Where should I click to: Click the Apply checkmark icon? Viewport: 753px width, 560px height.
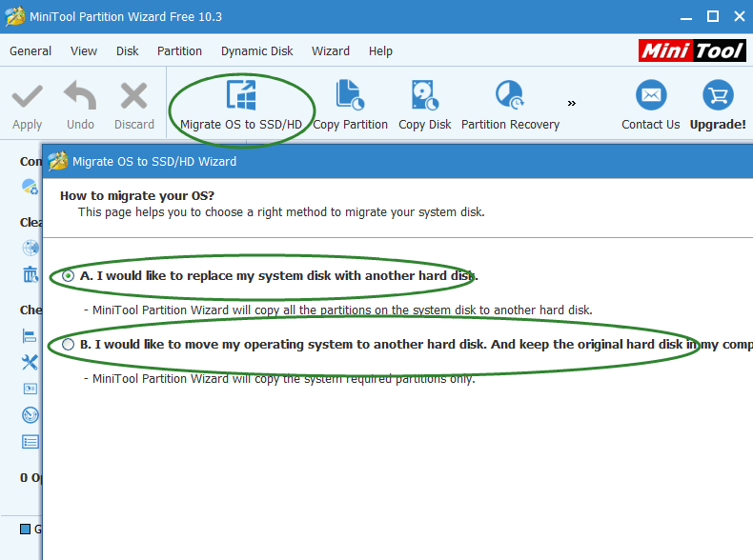[x=27, y=96]
